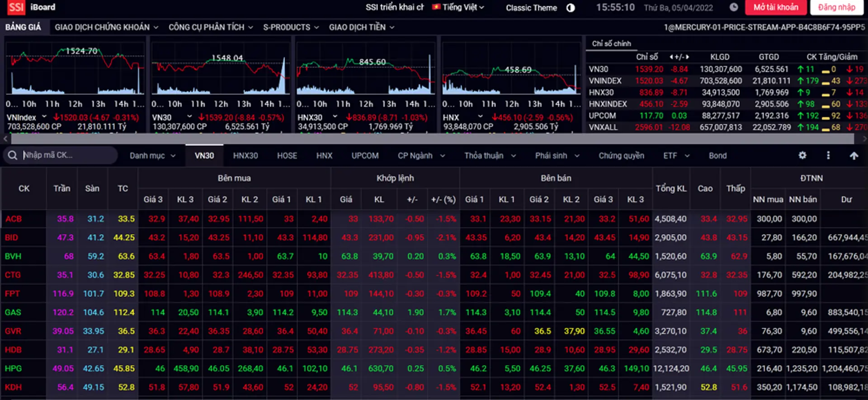Open the ACB stock symbol

(x=14, y=219)
